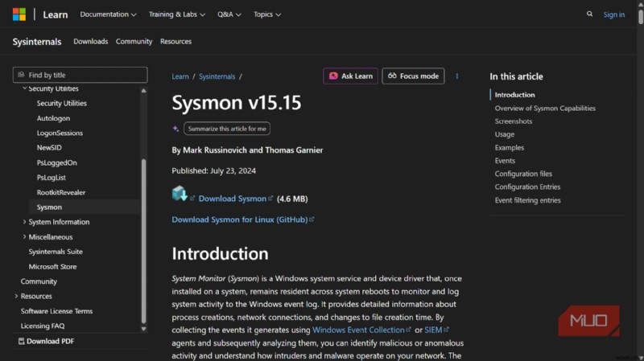Click the filter icon in Find by title
Image resolution: width=644 pixels, height=361 pixels.
pos(21,75)
